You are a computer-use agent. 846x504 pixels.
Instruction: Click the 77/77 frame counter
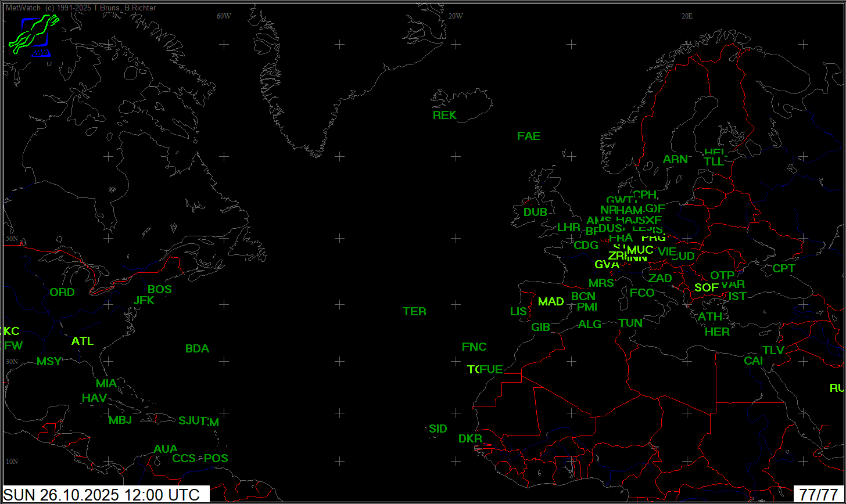819,495
